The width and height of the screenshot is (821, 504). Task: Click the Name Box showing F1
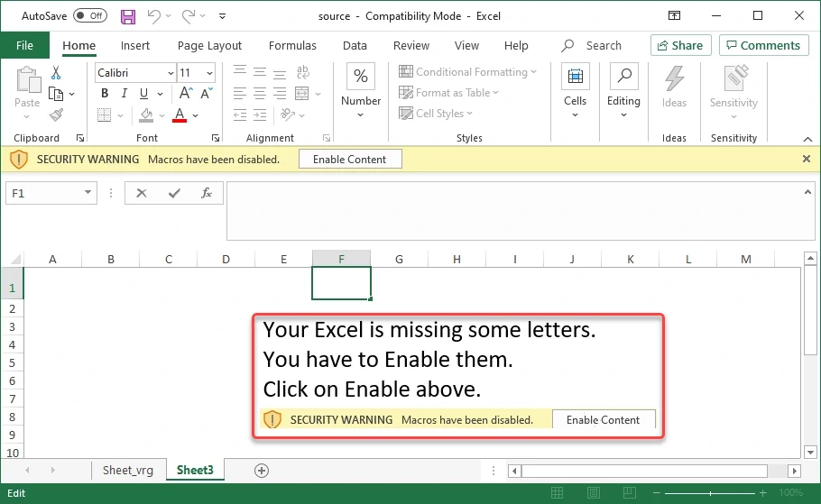pyautogui.click(x=51, y=193)
